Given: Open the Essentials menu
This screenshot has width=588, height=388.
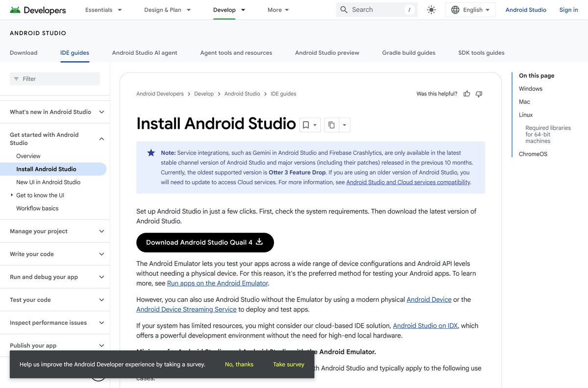Looking at the screenshot, I should coord(103,10).
